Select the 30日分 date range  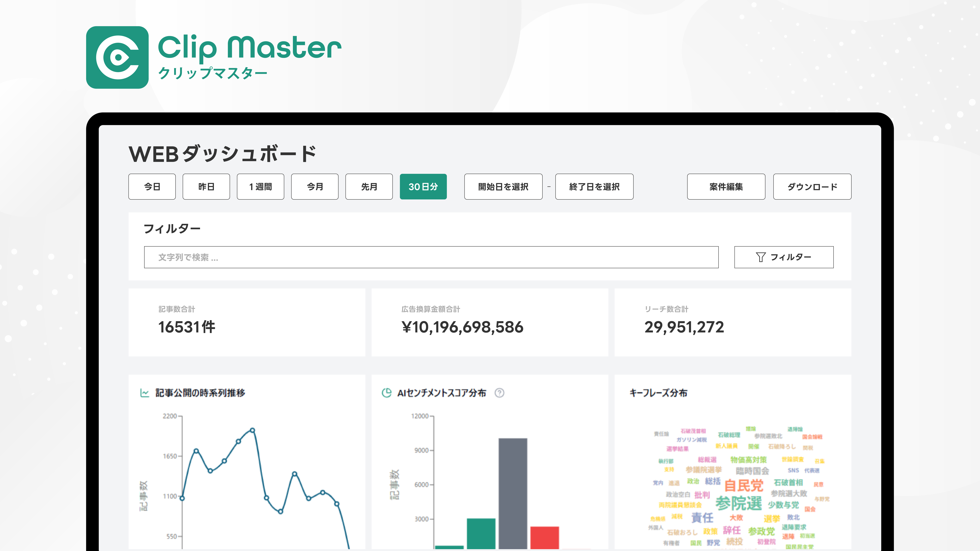coord(423,187)
